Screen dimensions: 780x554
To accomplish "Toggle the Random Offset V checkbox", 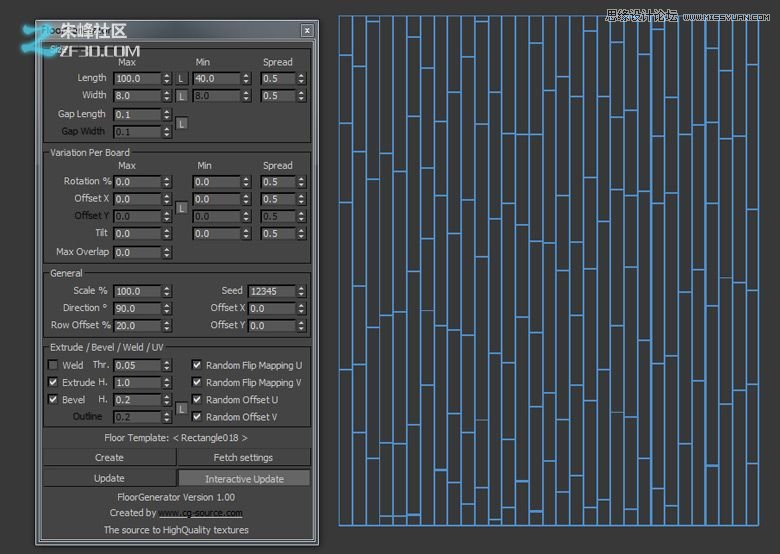I will click(x=197, y=417).
